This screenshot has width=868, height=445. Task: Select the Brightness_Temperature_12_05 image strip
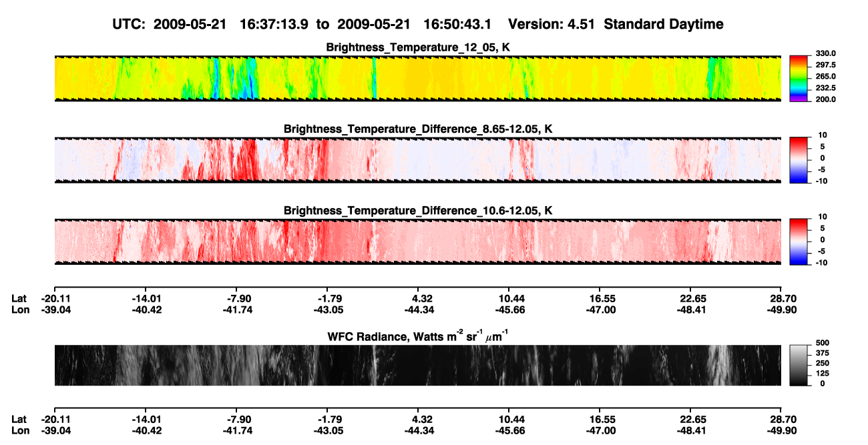pyautogui.click(x=417, y=78)
